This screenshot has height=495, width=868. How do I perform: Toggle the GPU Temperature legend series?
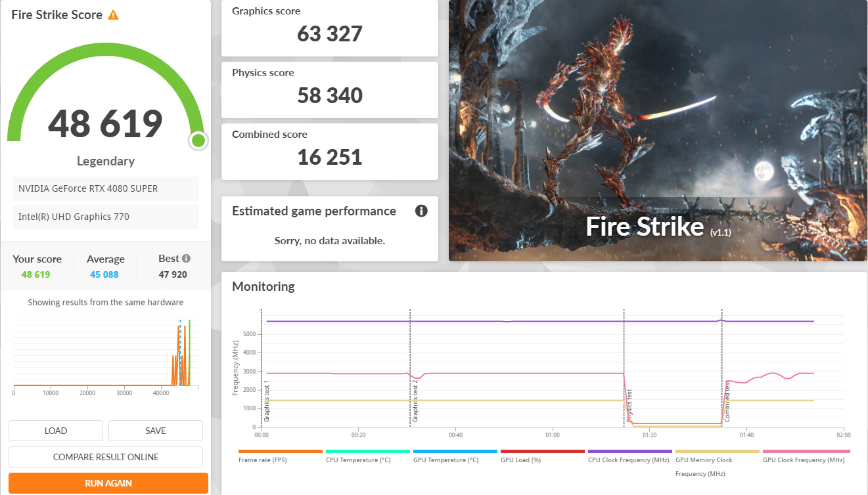[455, 456]
